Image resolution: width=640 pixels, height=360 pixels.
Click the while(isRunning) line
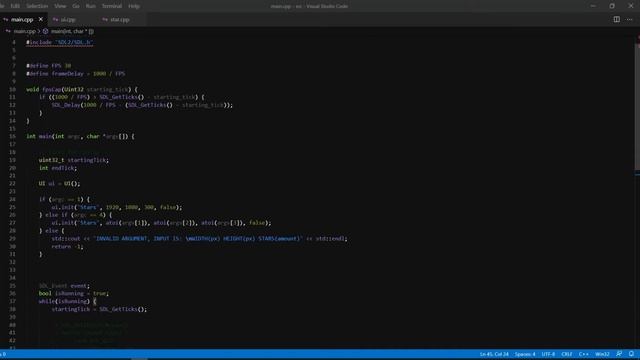click(67, 301)
